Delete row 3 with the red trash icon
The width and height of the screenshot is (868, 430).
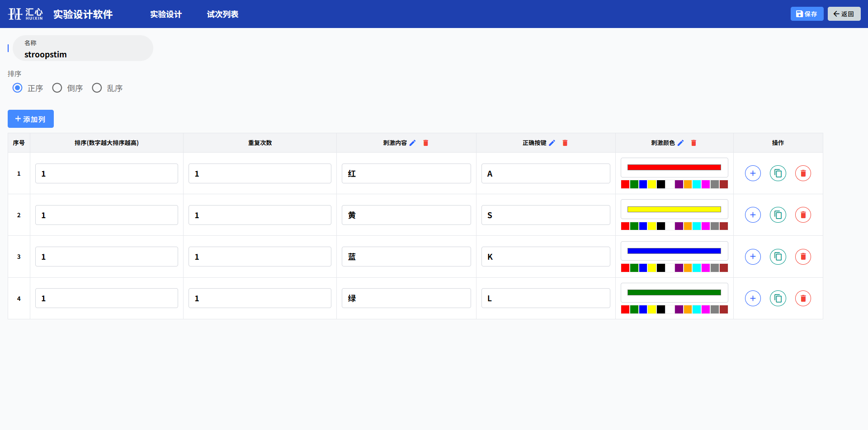(803, 257)
